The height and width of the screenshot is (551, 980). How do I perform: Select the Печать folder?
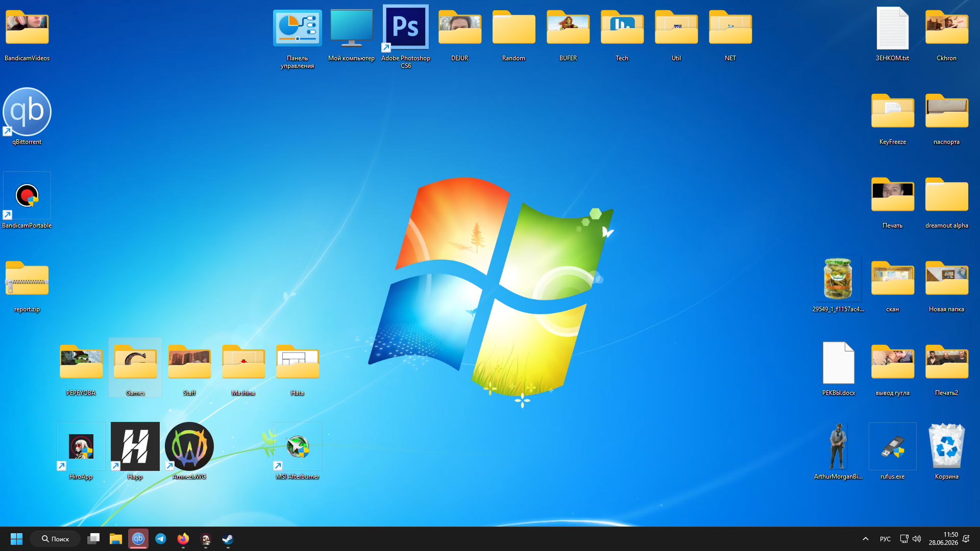pyautogui.click(x=893, y=201)
